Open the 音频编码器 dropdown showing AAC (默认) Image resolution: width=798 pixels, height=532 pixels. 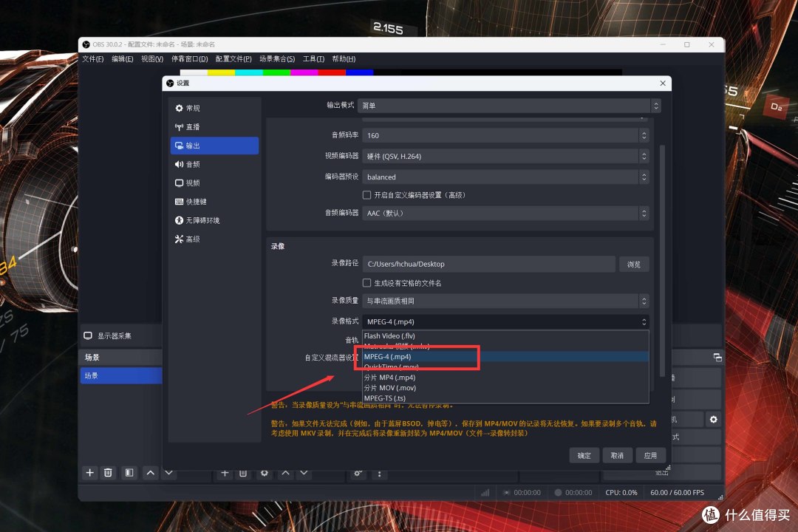click(x=505, y=213)
